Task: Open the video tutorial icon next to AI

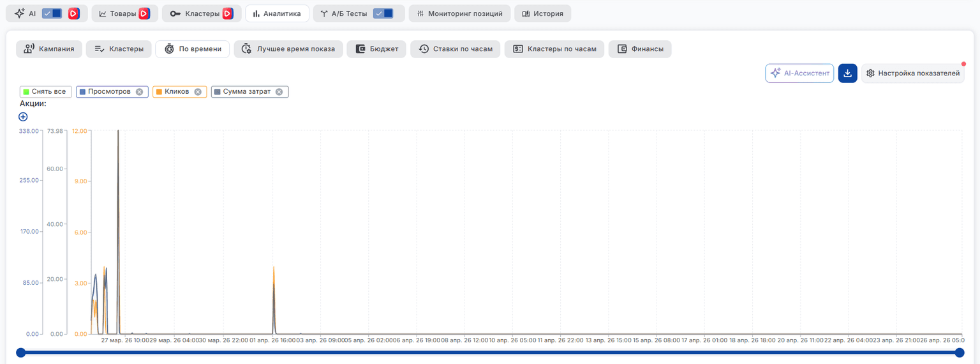Action: (x=73, y=13)
